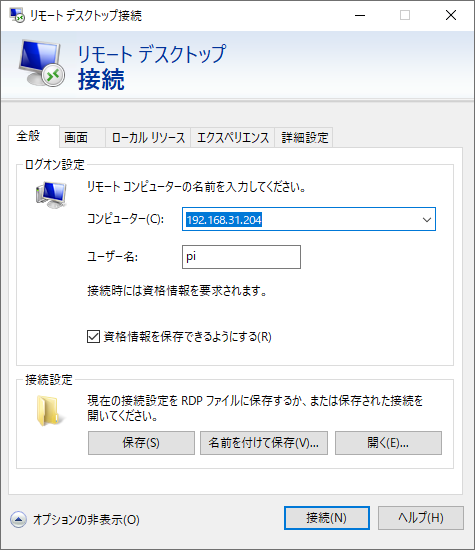The width and height of the screenshot is (475, 550).
Task: Click the computer icon in ログオン設定 group
Action: point(51,195)
